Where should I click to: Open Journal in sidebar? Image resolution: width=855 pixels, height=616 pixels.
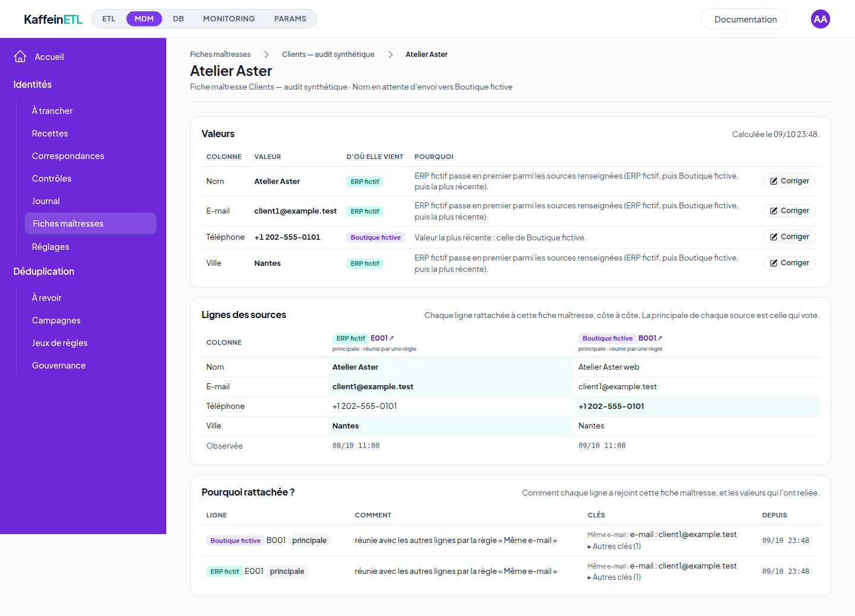click(x=90, y=201)
